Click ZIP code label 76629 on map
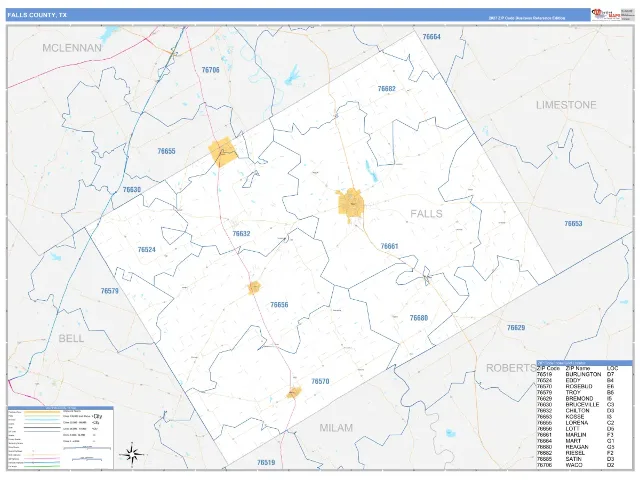 point(516,328)
